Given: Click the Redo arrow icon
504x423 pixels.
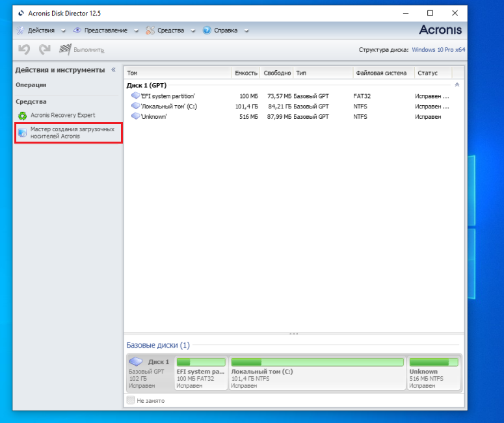Looking at the screenshot, I should pos(45,49).
